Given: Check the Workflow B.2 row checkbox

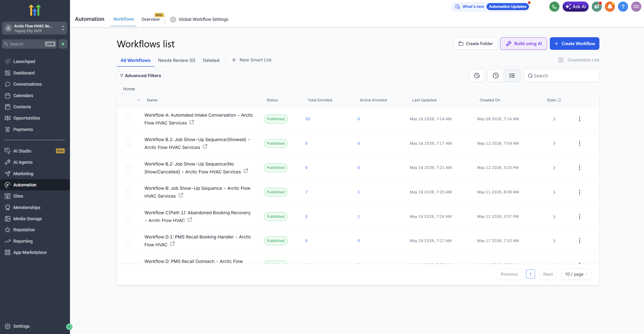Looking at the screenshot, I should [x=128, y=168].
